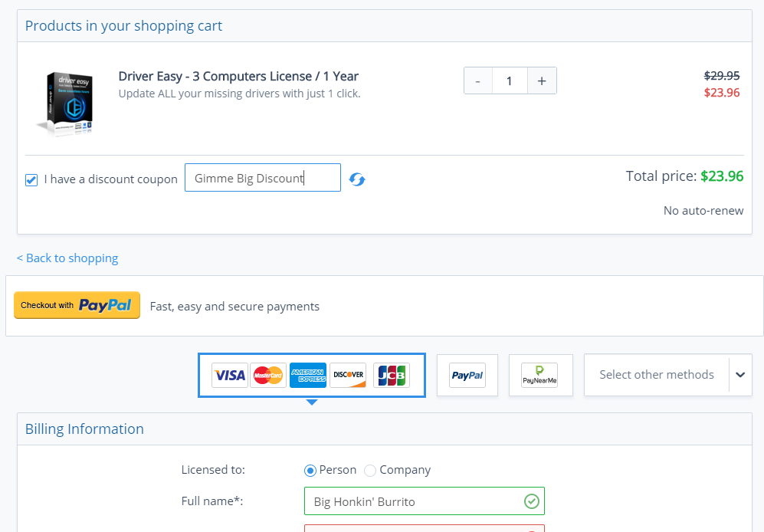Image resolution: width=764 pixels, height=532 pixels.
Task: Select the MasterCard icon
Action: coord(269,375)
